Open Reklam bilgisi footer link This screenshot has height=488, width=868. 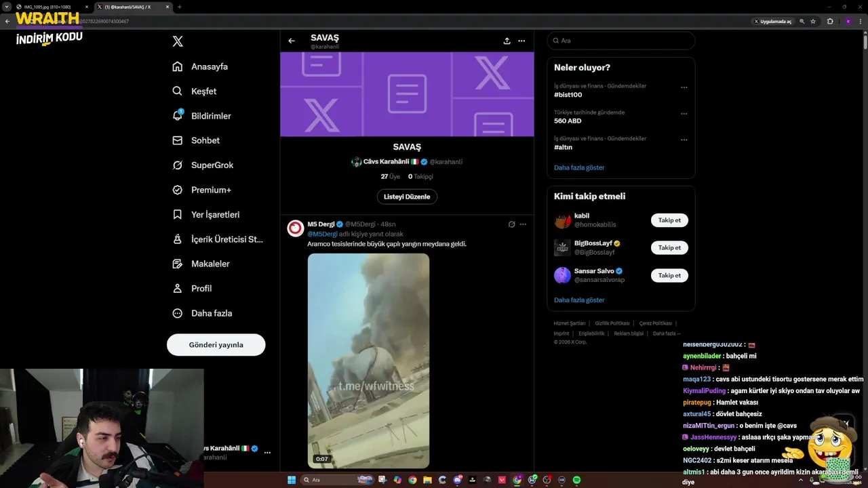[x=629, y=333]
